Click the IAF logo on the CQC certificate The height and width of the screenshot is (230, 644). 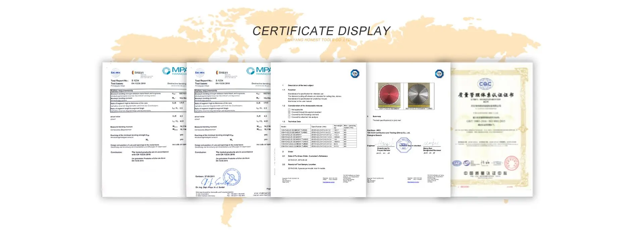[x=457, y=163]
